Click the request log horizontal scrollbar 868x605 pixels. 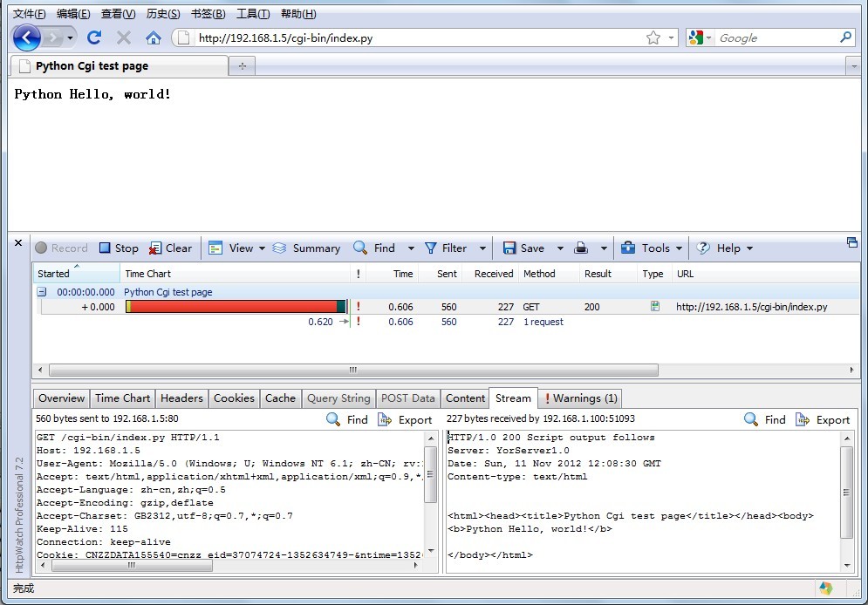coord(353,370)
